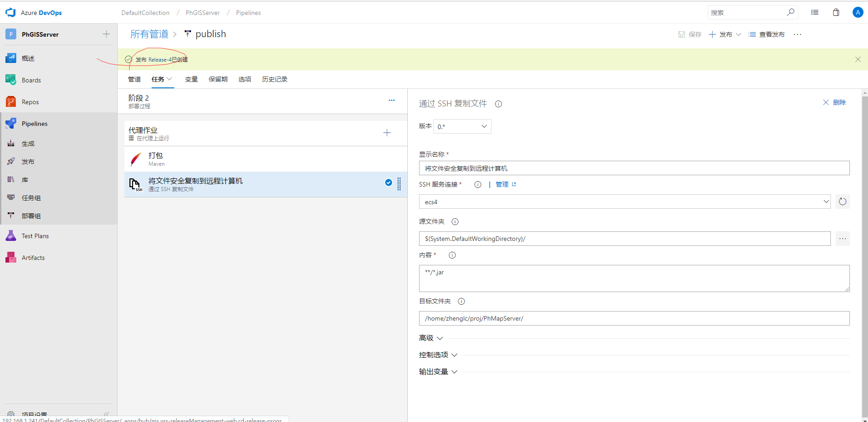Click the 目标文件夹 input field
This screenshot has width=868, height=422.
pyautogui.click(x=634, y=318)
